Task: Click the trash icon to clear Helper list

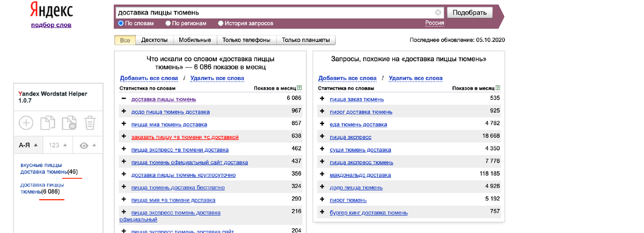Action: [x=90, y=123]
